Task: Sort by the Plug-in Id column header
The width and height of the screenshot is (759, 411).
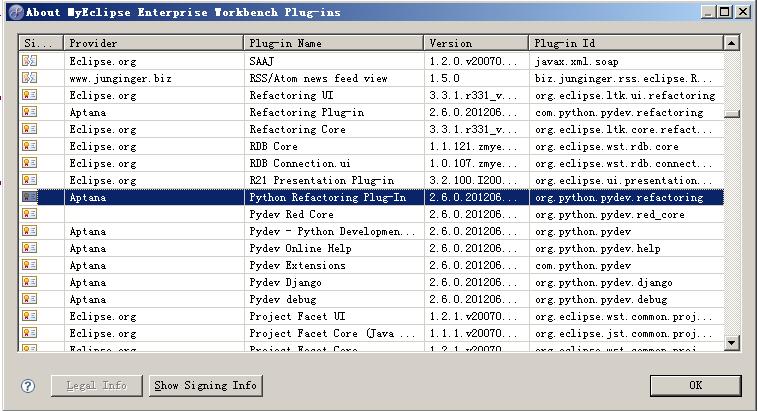Action: (x=626, y=43)
